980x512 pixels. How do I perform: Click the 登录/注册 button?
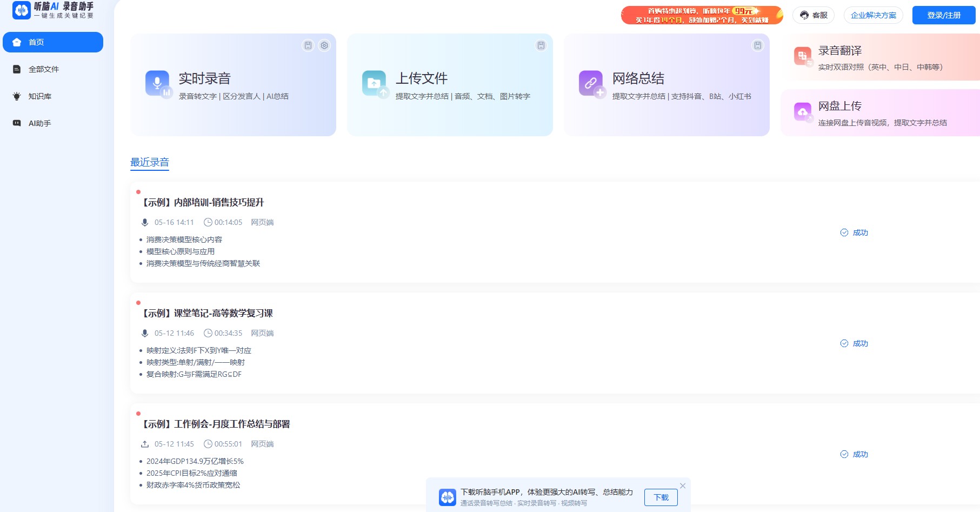pyautogui.click(x=944, y=15)
